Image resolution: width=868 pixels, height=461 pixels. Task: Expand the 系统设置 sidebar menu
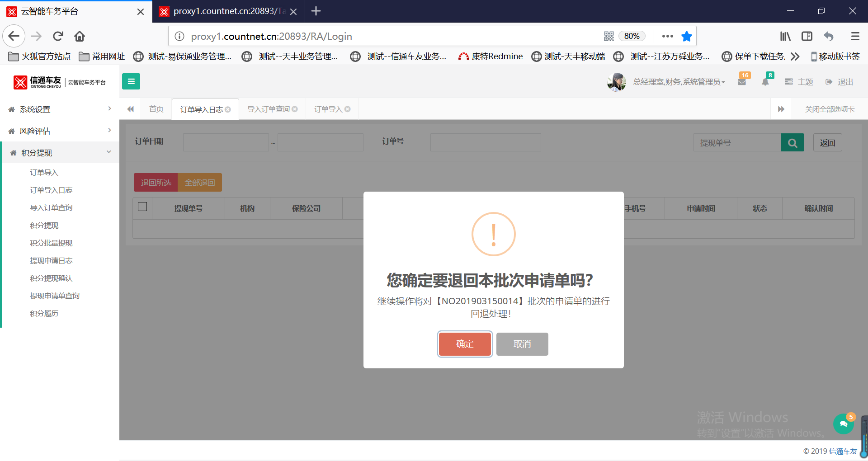point(60,109)
